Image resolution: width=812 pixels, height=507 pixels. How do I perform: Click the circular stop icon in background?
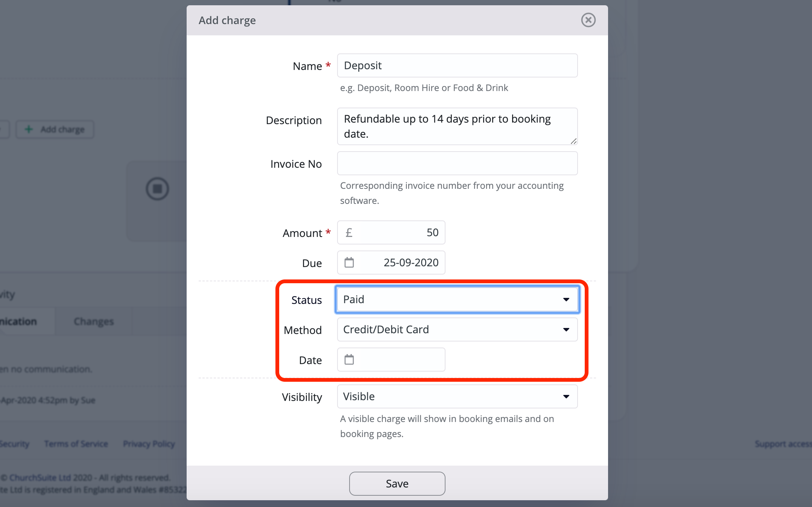(x=157, y=189)
